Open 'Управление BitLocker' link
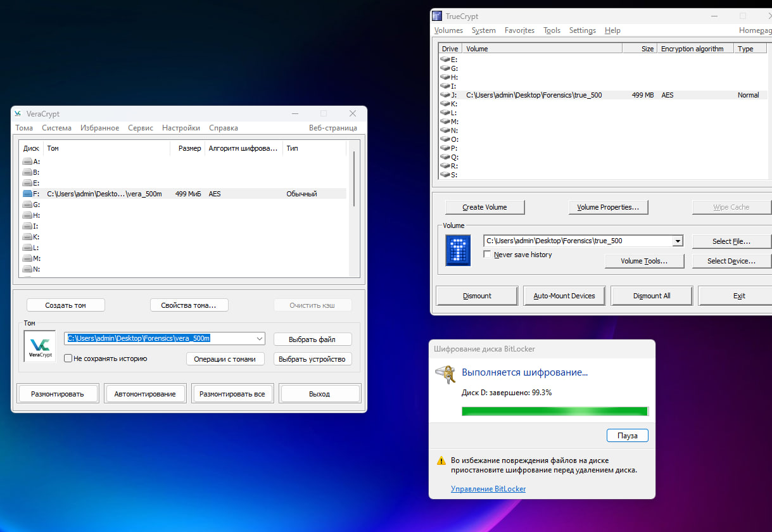 coord(488,489)
